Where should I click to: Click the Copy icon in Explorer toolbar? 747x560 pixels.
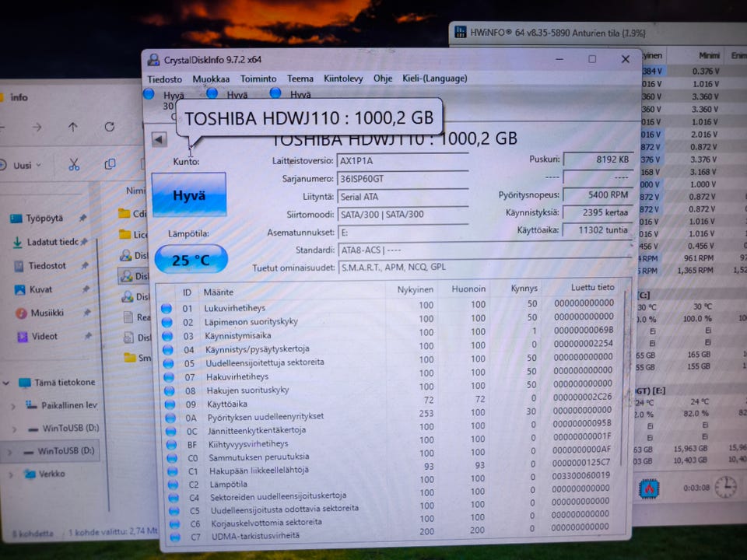[110, 164]
